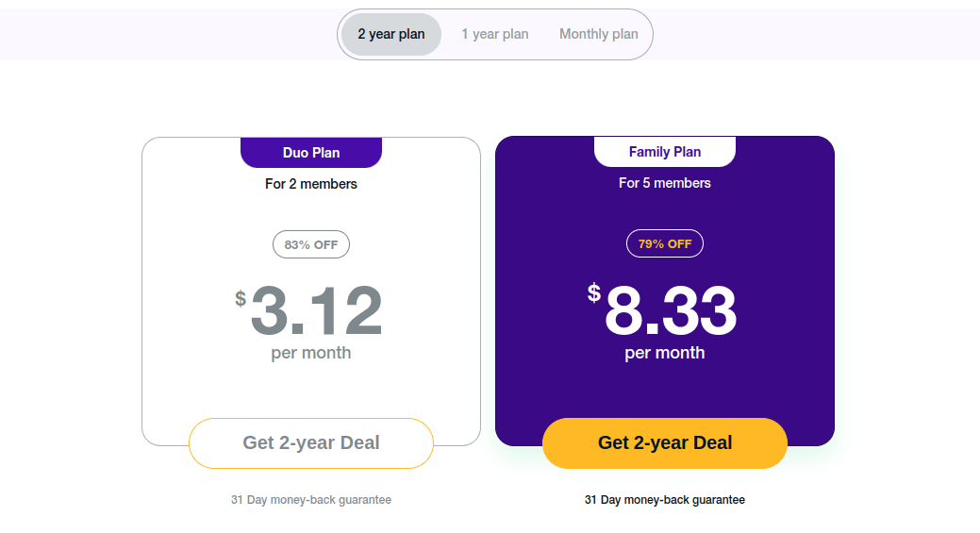
Task: Click the dollar sign beside 8.33
Action: pyautogui.click(x=594, y=293)
